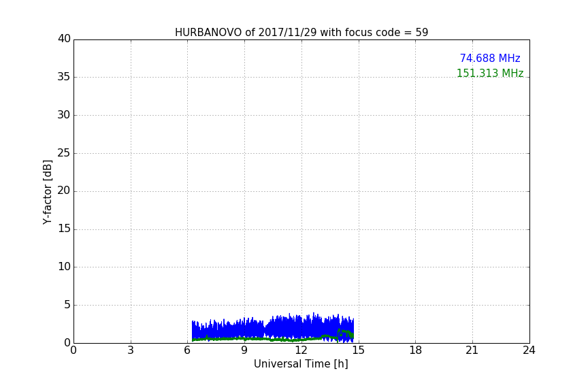Click the x-axis tick label '9'

pyautogui.click(x=244, y=350)
